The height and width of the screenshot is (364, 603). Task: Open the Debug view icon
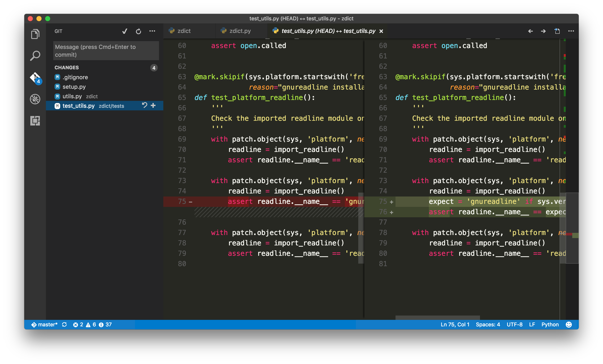35,99
